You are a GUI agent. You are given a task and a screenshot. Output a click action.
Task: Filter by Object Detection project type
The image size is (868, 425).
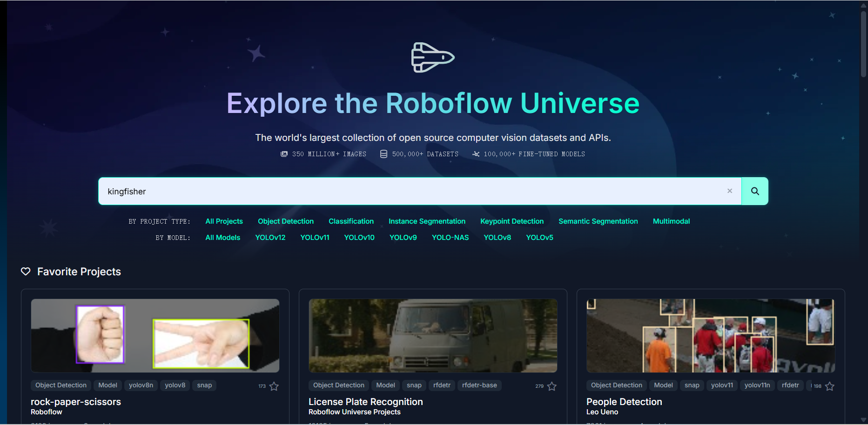point(286,221)
